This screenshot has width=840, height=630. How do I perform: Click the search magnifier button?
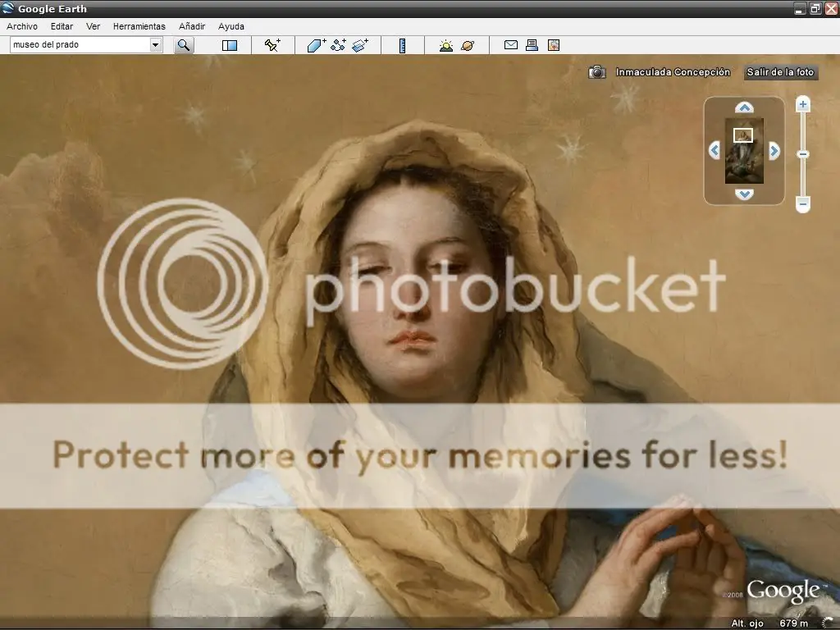(183, 45)
